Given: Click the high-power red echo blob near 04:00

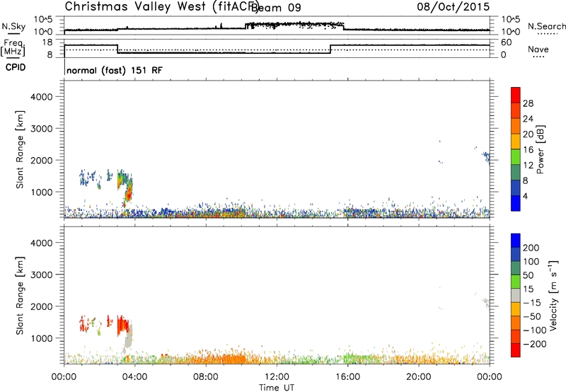Looking at the screenshot, I should click(x=128, y=195).
